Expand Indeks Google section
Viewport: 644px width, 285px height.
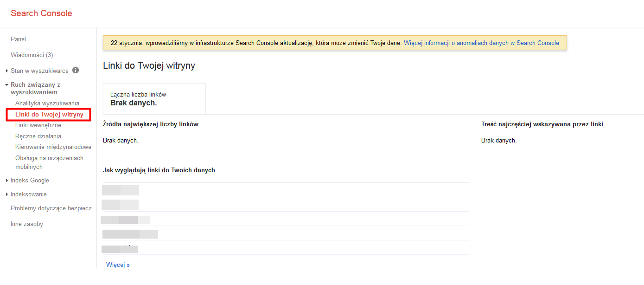point(30,180)
